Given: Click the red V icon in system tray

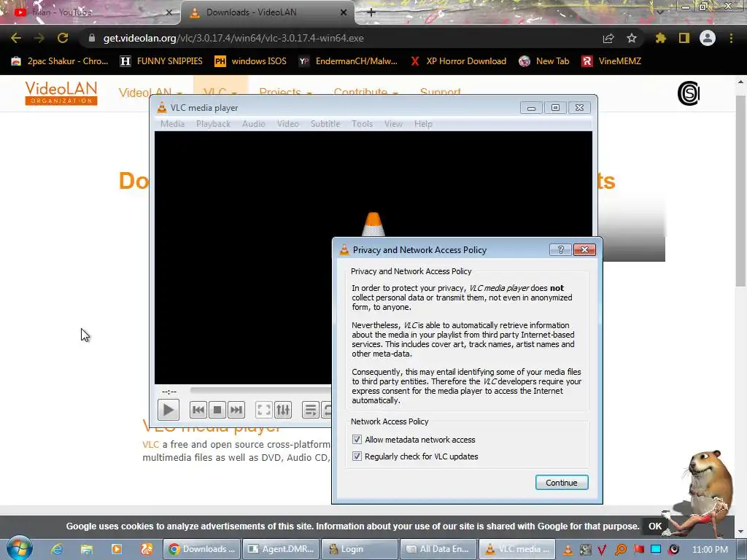Looking at the screenshot, I should pos(602,550).
